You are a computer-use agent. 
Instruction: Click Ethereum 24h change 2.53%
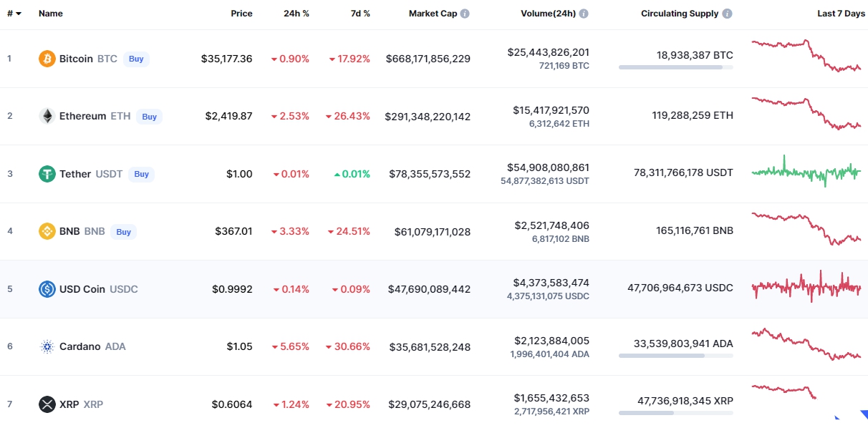click(290, 116)
